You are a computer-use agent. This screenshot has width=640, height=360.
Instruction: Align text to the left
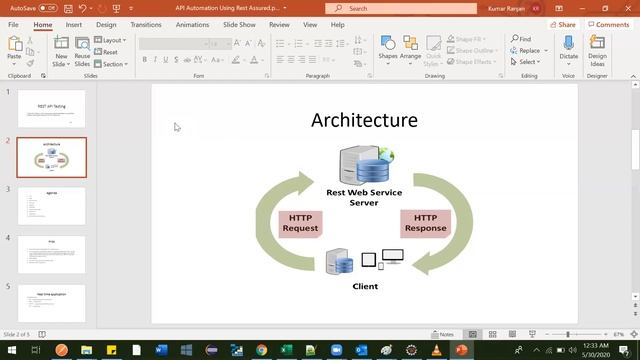[x=280, y=60]
